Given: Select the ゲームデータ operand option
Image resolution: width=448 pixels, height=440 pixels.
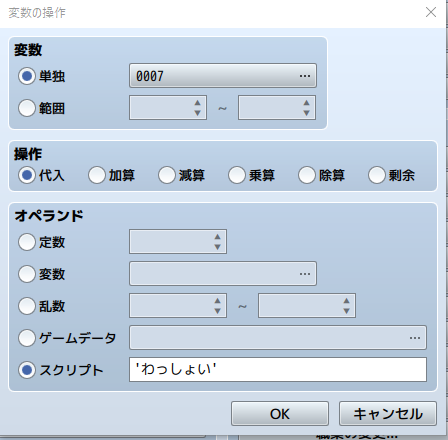Looking at the screenshot, I should click(27, 338).
